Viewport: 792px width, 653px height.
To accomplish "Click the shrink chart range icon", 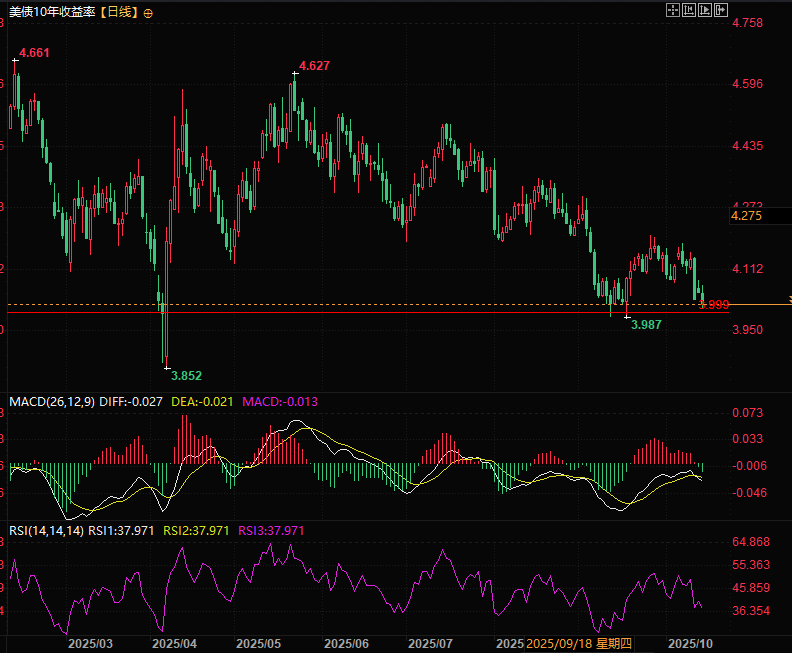I will 688,10.
